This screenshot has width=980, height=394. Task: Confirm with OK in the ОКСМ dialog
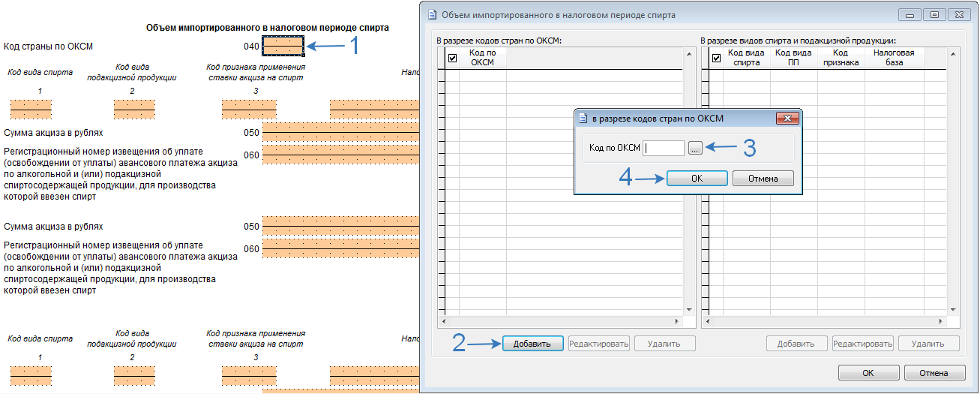point(697,179)
